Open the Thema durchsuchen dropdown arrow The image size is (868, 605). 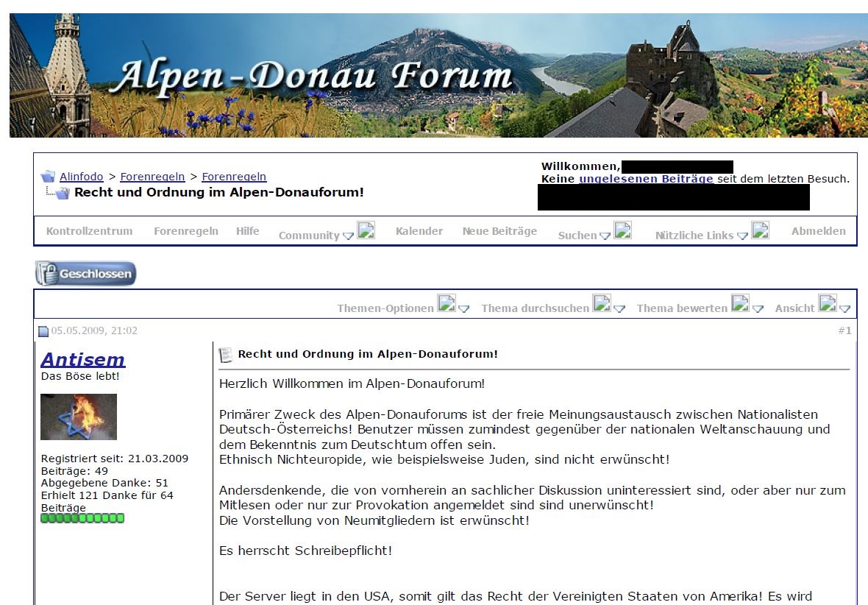619,309
